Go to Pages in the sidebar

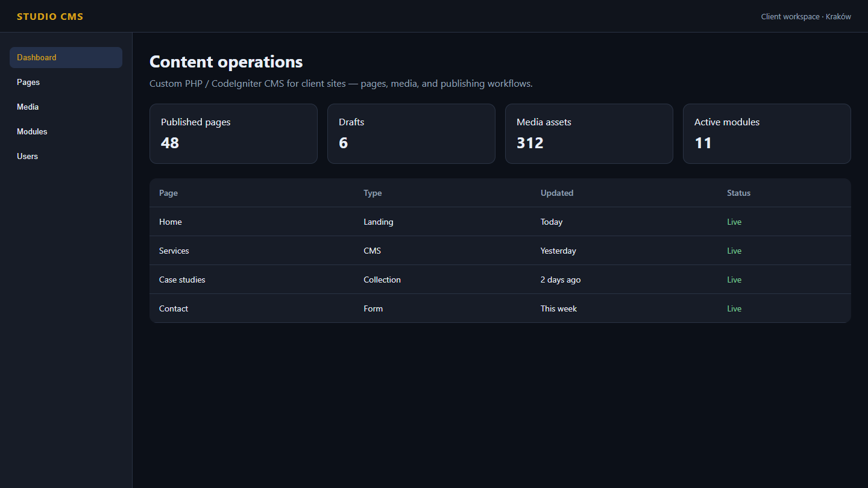point(66,83)
